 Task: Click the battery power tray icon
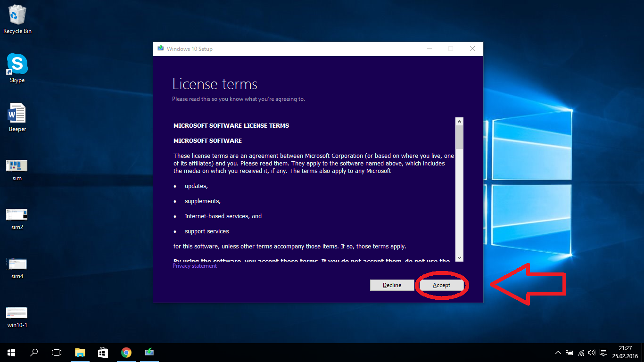570,353
